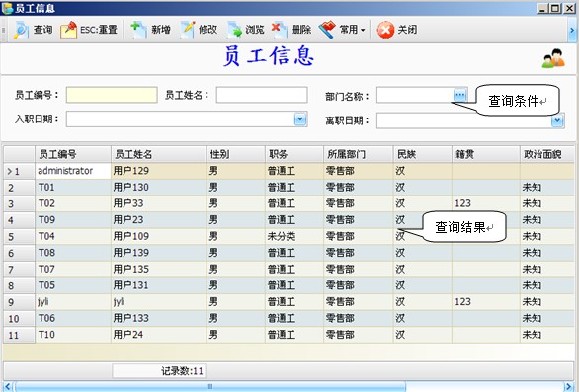This screenshot has height=392, width=579.
Task: Select the administrator cell in row 1
Action: point(73,171)
